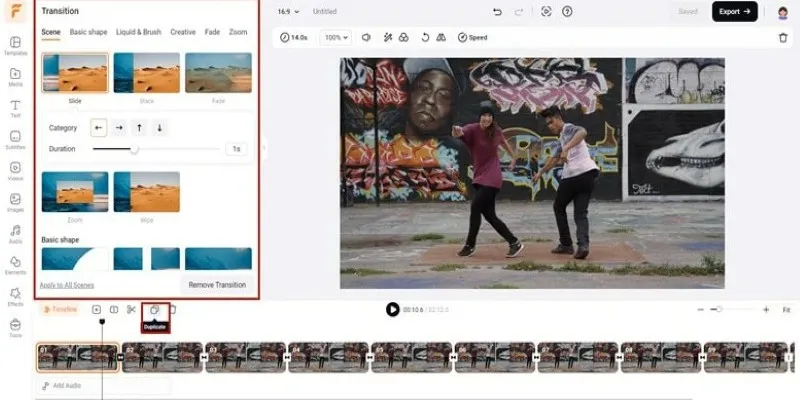800x400 pixels.
Task: Click the magic wand filter icon
Action: pos(388,37)
